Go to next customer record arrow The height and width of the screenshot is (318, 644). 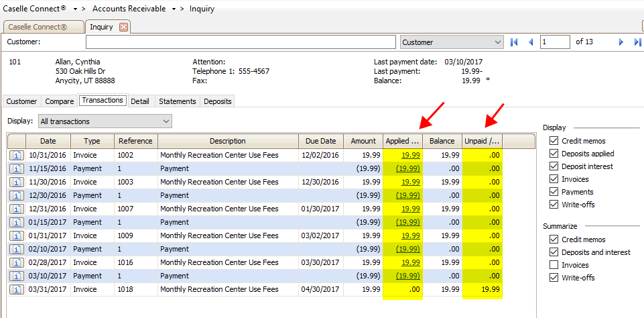(x=621, y=42)
